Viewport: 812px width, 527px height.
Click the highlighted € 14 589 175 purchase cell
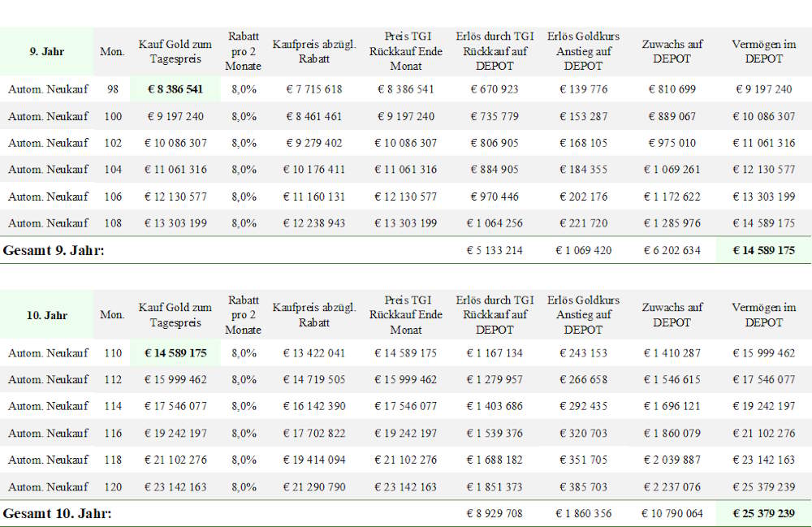(x=175, y=353)
